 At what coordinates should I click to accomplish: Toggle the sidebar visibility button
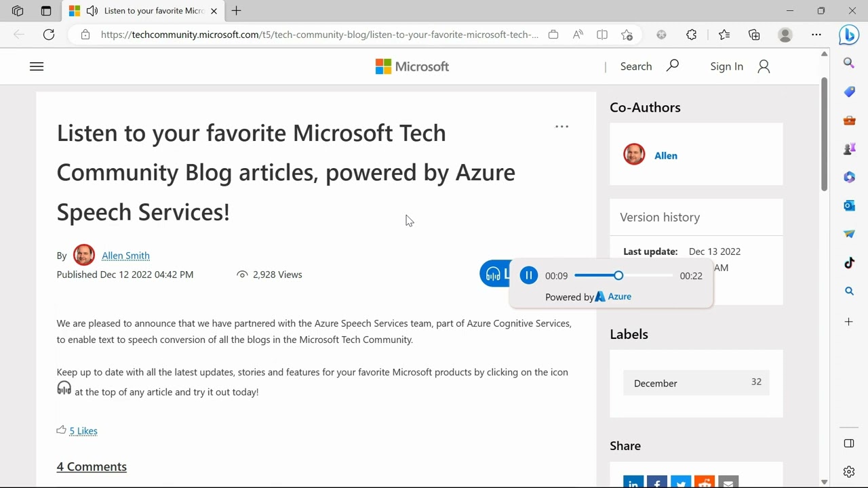pyautogui.click(x=849, y=443)
